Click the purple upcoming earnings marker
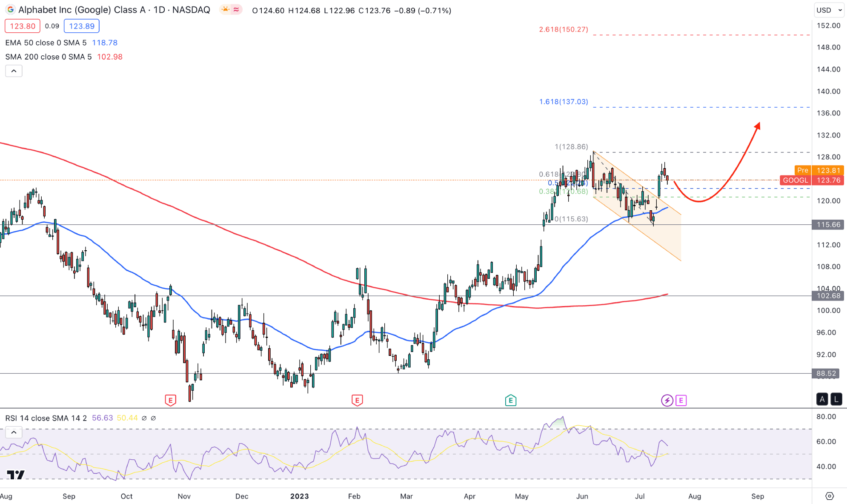847x504 pixels. [681, 400]
